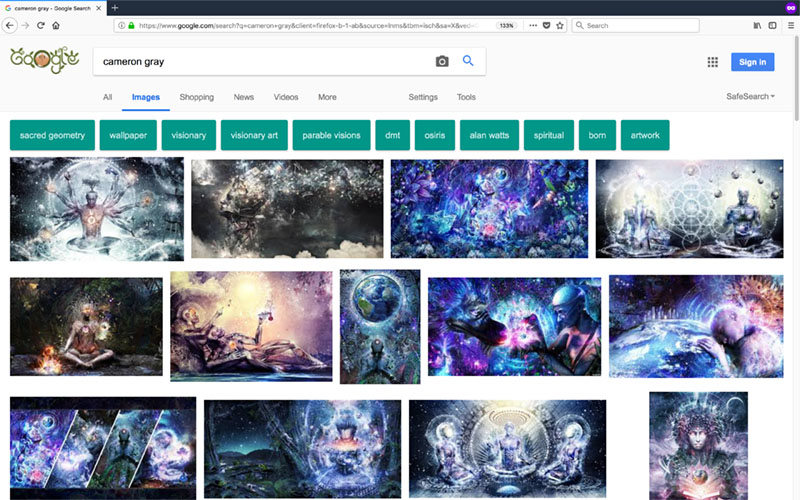Viewport: 800px width, 500px height.
Task: Open the blue-purple jungle flowers image
Action: (x=489, y=209)
